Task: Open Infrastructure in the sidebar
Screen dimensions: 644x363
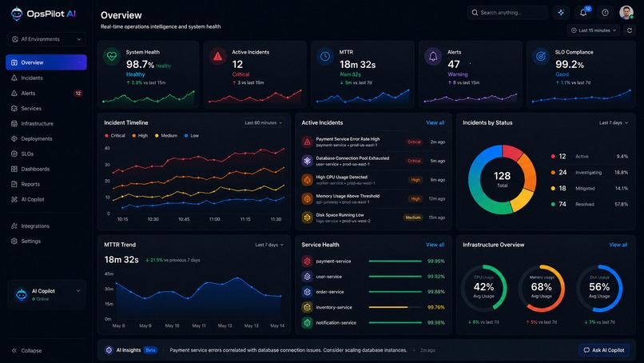Action: (46, 123)
